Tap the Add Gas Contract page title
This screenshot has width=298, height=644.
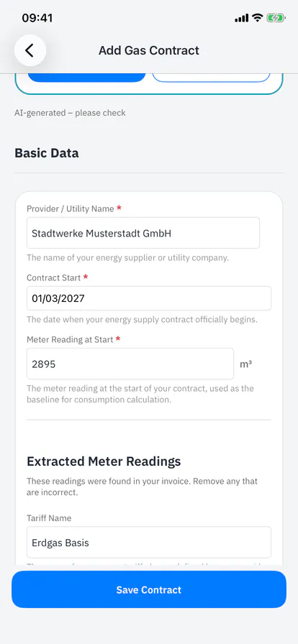point(149,50)
